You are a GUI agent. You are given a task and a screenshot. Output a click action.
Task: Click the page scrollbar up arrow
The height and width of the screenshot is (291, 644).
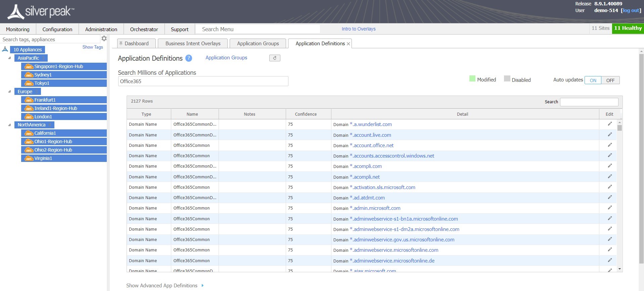click(641, 51)
